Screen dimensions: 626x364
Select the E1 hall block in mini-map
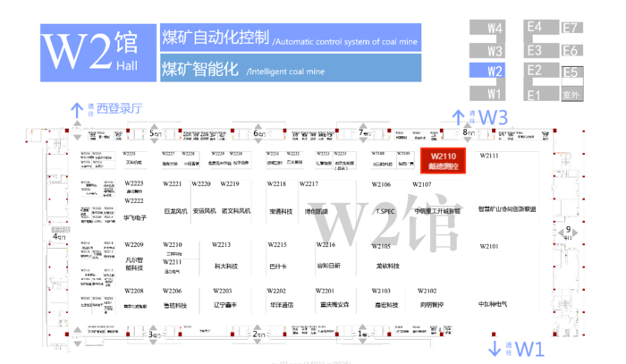tap(541, 95)
